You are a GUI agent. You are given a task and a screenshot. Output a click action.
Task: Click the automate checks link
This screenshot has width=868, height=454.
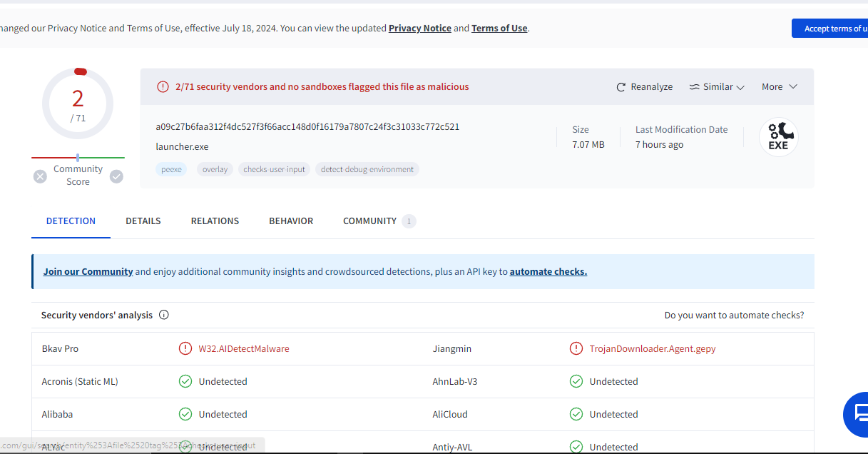(548, 272)
